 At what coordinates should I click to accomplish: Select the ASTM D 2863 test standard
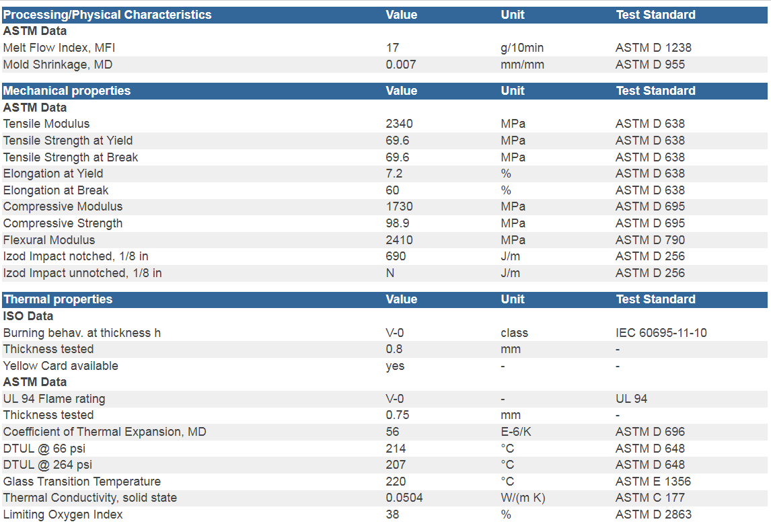tap(653, 515)
